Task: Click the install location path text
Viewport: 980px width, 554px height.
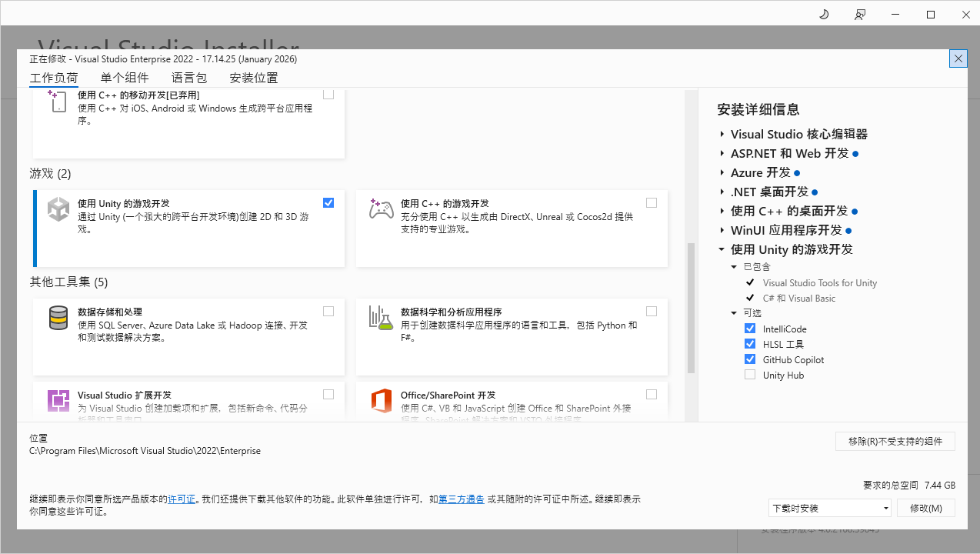Action: tap(145, 451)
